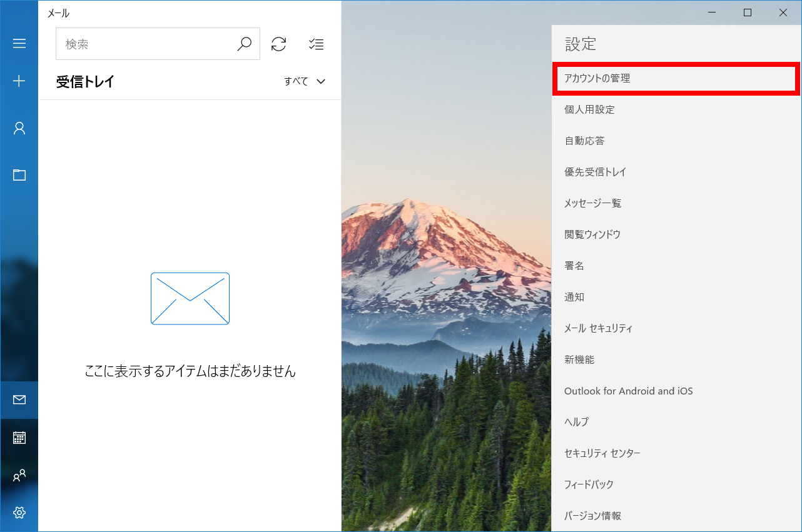Sync this view with refresh icon
Viewport: 802px width, 532px height.
click(278, 44)
